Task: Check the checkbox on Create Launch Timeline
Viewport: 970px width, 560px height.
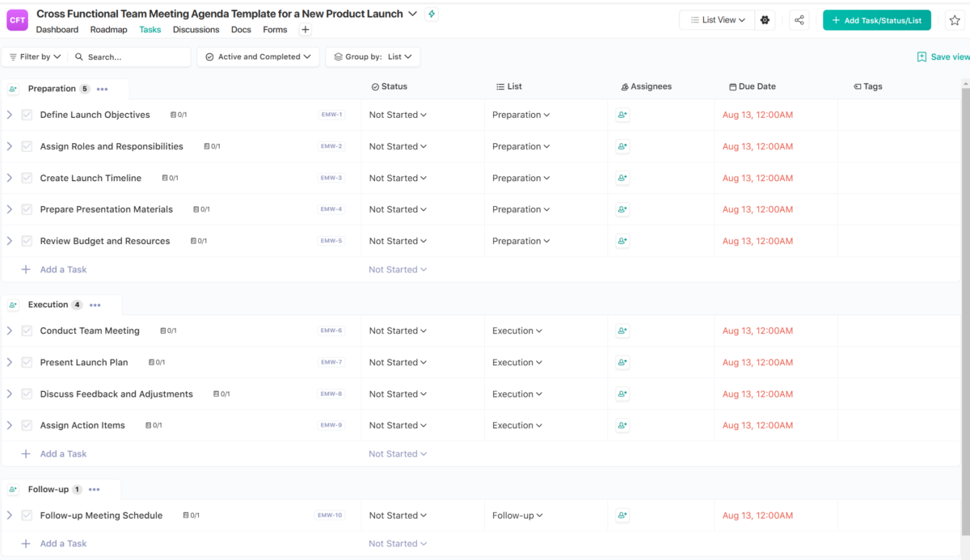Action: (x=27, y=178)
